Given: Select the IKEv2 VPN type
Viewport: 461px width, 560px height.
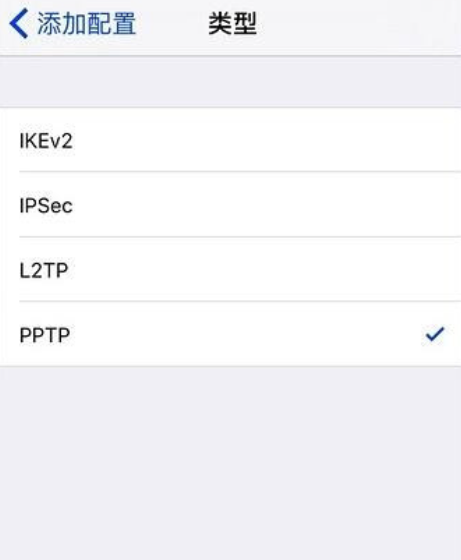Looking at the screenshot, I should (x=230, y=140).
